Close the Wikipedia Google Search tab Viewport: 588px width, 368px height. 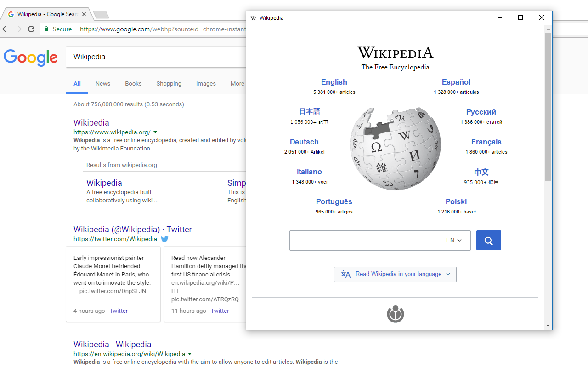[84, 14]
